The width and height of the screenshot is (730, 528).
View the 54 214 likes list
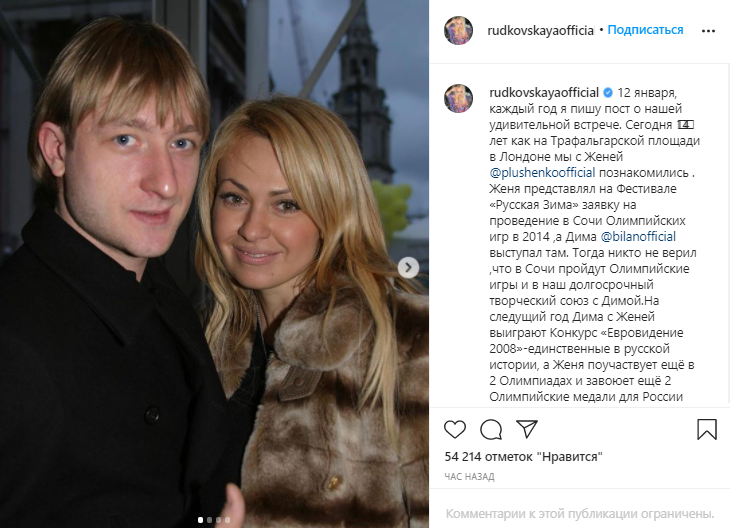(x=523, y=456)
